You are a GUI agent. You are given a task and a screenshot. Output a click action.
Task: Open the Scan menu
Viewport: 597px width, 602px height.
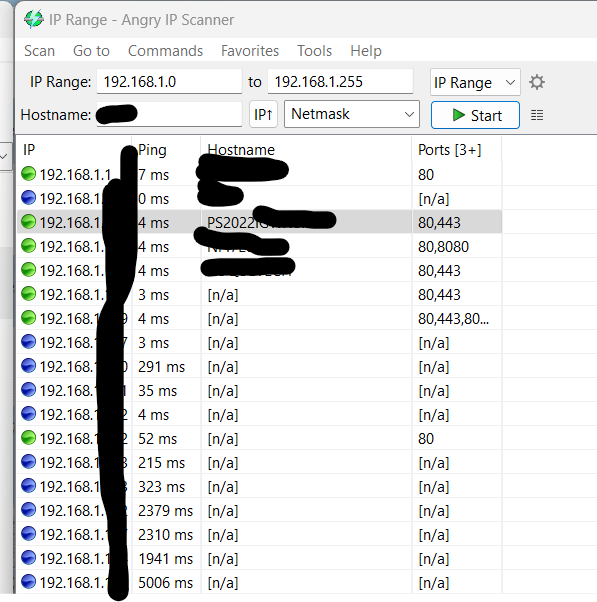coord(39,51)
